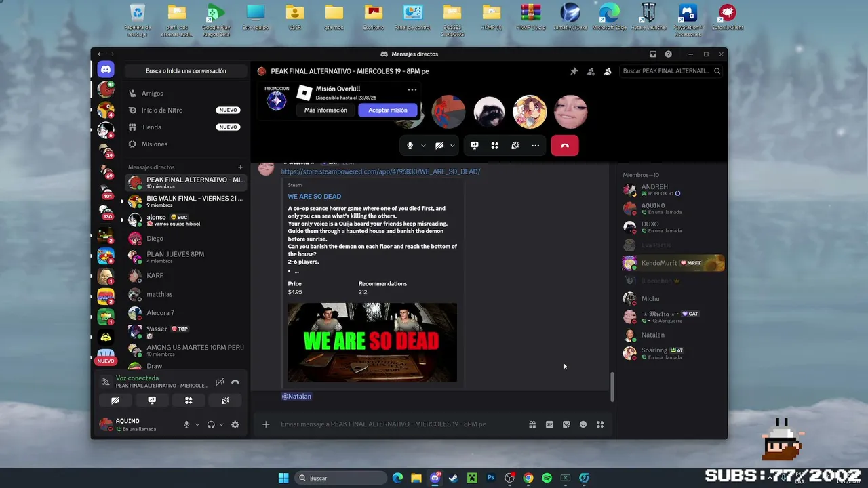This screenshot has height=488, width=868.
Task: Toggle the member list icon
Action: coord(608,71)
